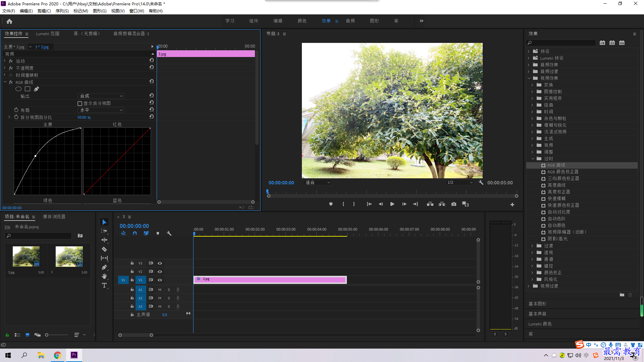
Task: Open the output dropdown showing composite
Action: (x=101, y=96)
